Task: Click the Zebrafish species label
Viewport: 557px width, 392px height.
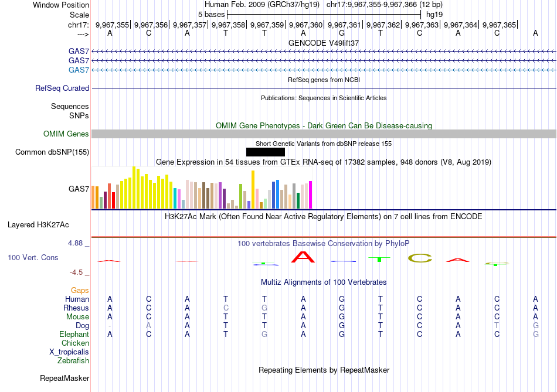Action: pos(73,360)
